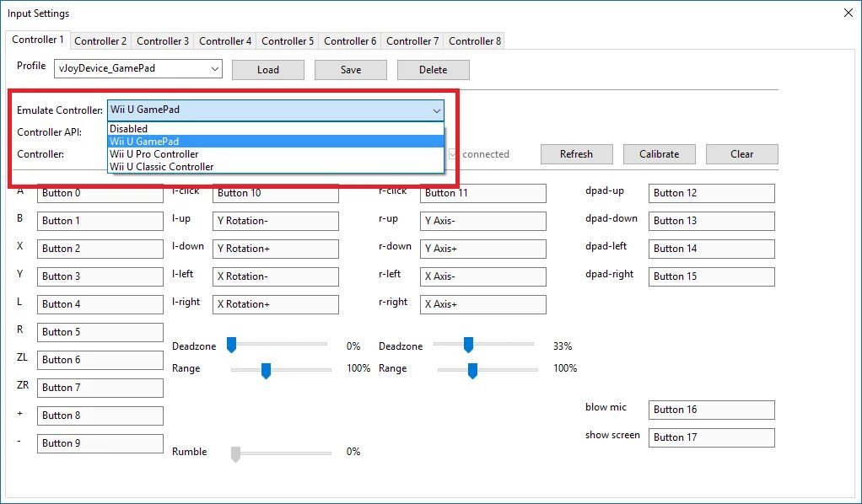Click the dpad-down field Button 13

712,221
